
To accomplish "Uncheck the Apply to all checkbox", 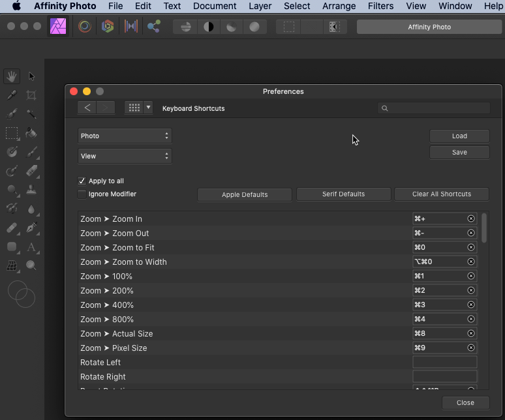I will (82, 181).
